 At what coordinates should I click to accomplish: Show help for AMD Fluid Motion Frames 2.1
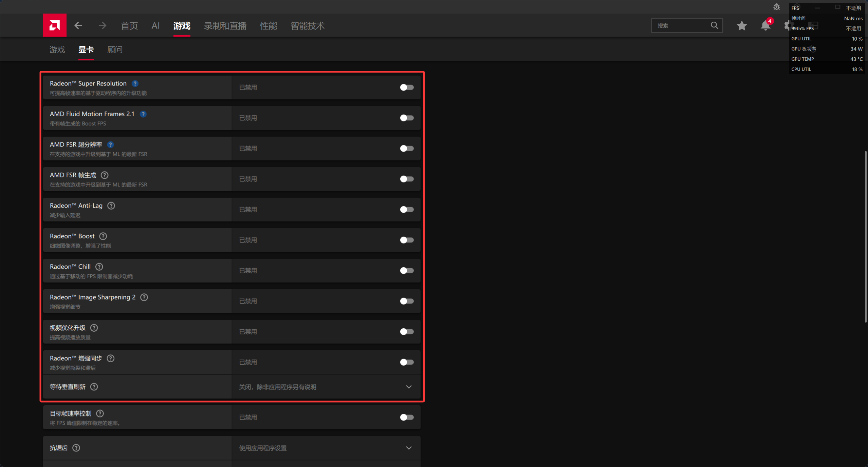tap(143, 114)
